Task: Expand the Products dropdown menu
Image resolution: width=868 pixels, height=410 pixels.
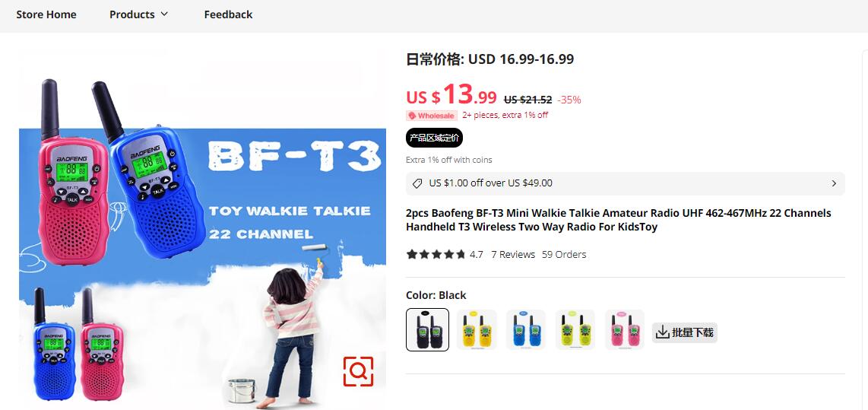Action: click(x=138, y=14)
